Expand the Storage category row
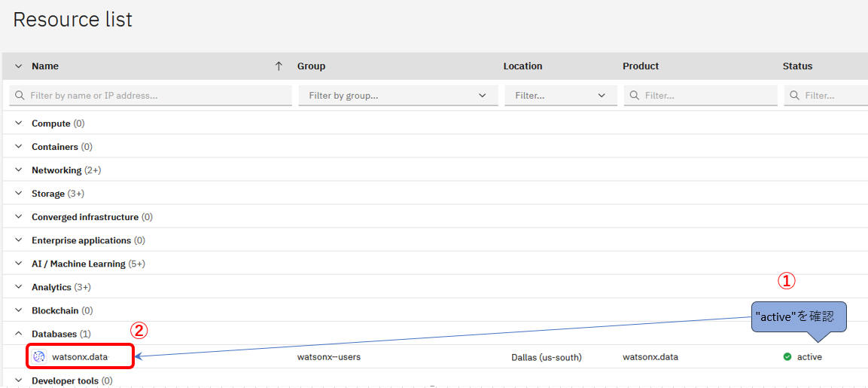The width and height of the screenshot is (868, 388). tap(19, 194)
